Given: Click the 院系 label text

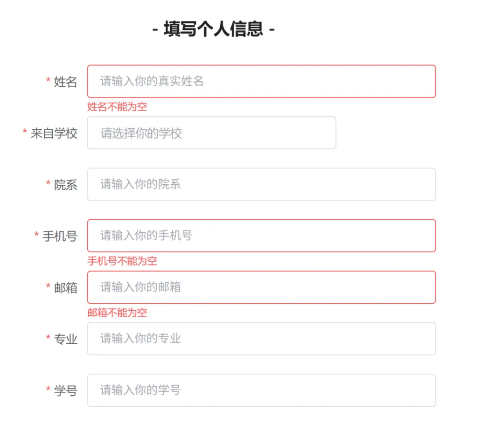Looking at the screenshot, I should click(65, 185).
